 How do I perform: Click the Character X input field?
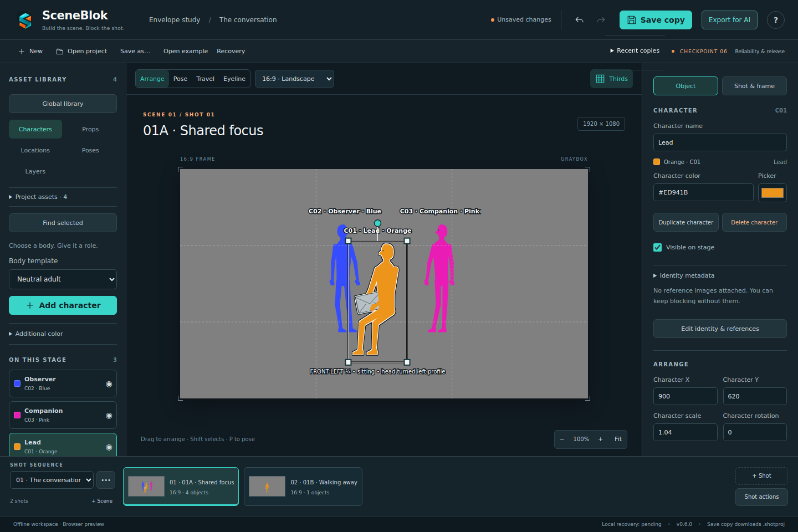coord(686,396)
